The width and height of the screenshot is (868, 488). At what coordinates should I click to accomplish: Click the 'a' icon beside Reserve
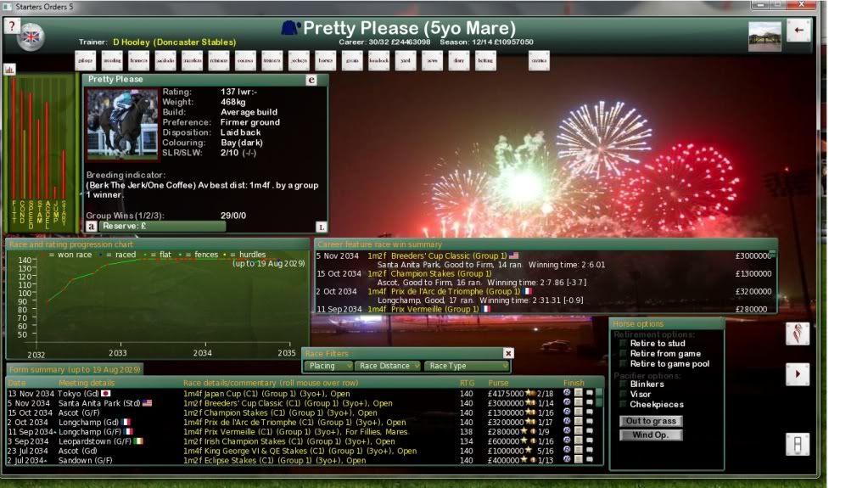point(92,226)
